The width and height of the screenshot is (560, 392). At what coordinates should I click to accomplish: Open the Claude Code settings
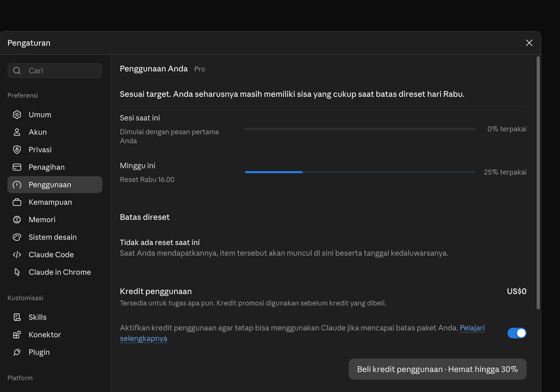pyautogui.click(x=55, y=255)
